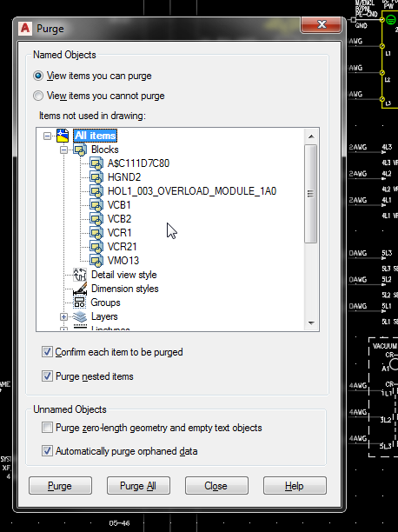Select block A$C111D7C80
398x532 pixels.
click(138, 163)
